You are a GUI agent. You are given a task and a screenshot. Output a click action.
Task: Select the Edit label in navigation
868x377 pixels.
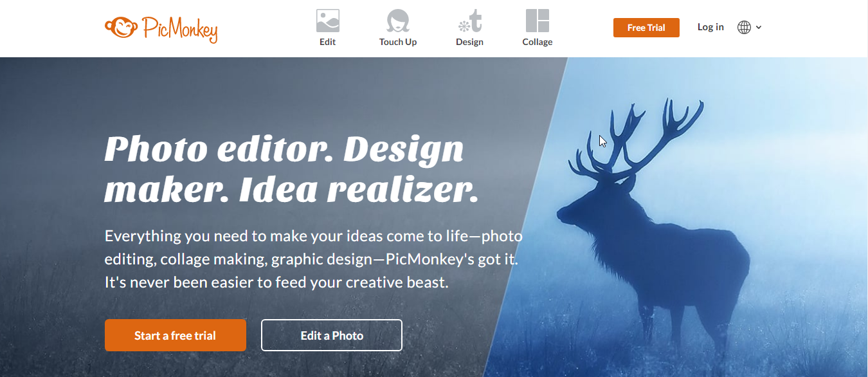[328, 42]
